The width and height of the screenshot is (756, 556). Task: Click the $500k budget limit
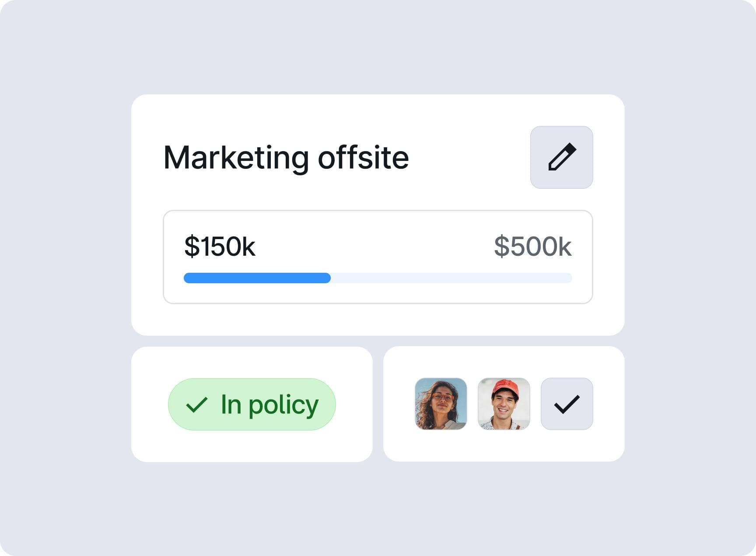(532, 247)
